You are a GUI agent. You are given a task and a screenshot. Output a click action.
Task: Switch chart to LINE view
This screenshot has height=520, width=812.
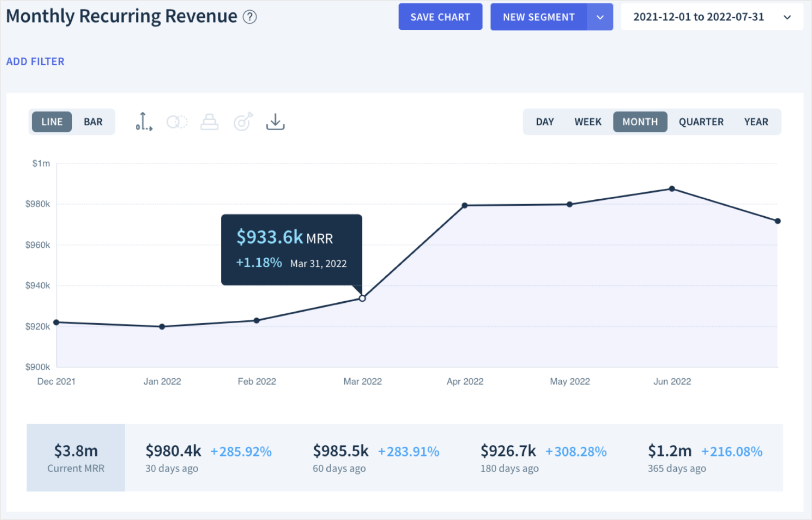52,122
